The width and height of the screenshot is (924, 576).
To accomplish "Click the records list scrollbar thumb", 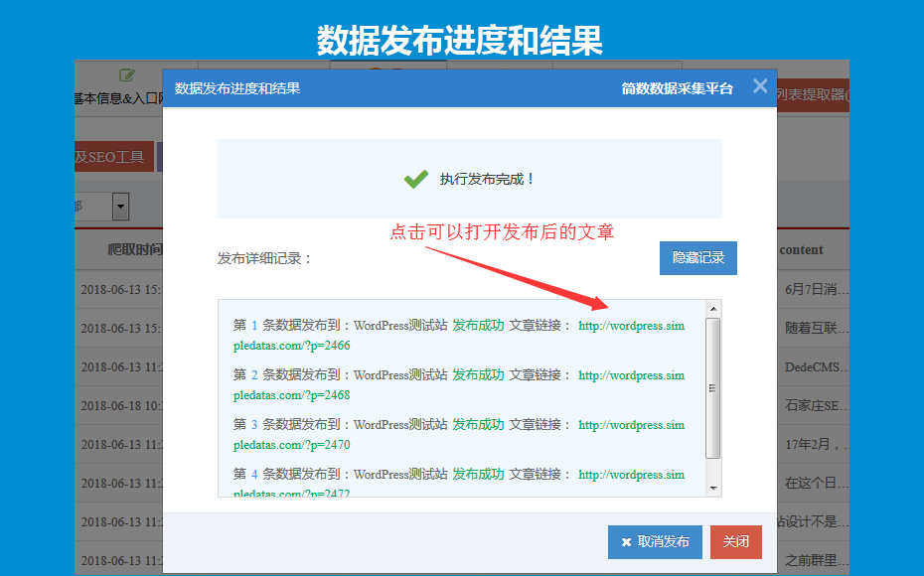I will tap(713, 388).
